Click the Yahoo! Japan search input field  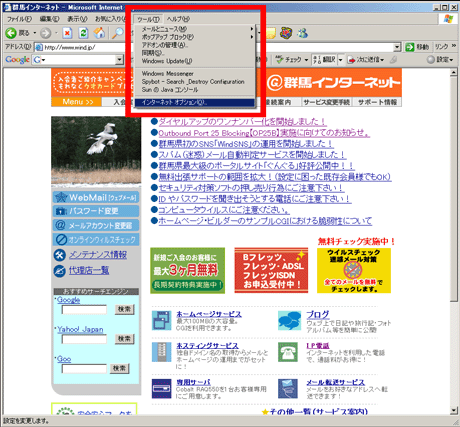pos(84,339)
